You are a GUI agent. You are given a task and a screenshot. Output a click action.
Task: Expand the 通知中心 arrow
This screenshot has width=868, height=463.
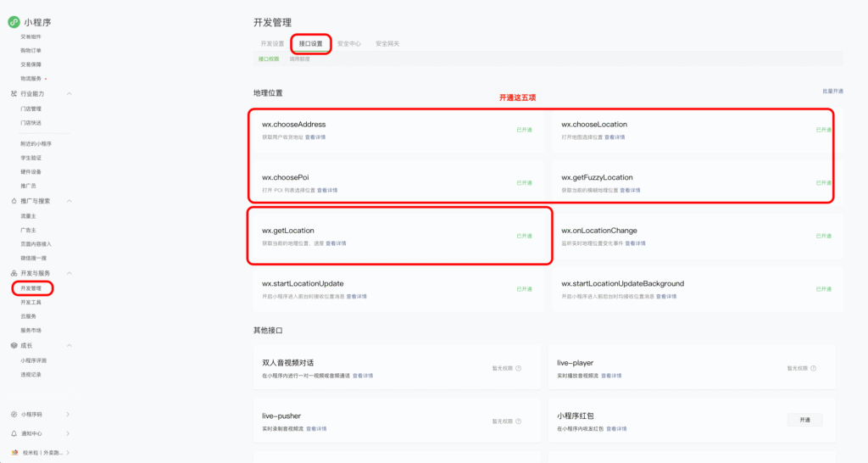(x=68, y=433)
